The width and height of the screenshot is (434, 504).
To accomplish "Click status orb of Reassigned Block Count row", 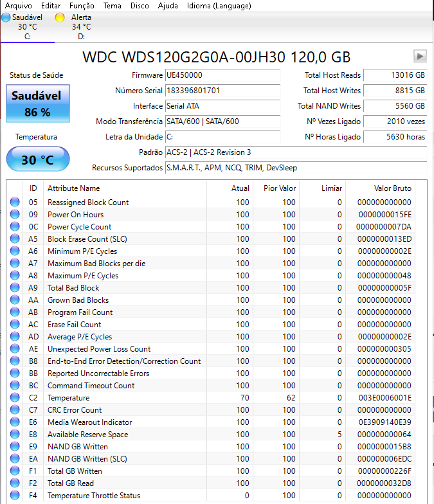I will pyautogui.click(x=15, y=202).
